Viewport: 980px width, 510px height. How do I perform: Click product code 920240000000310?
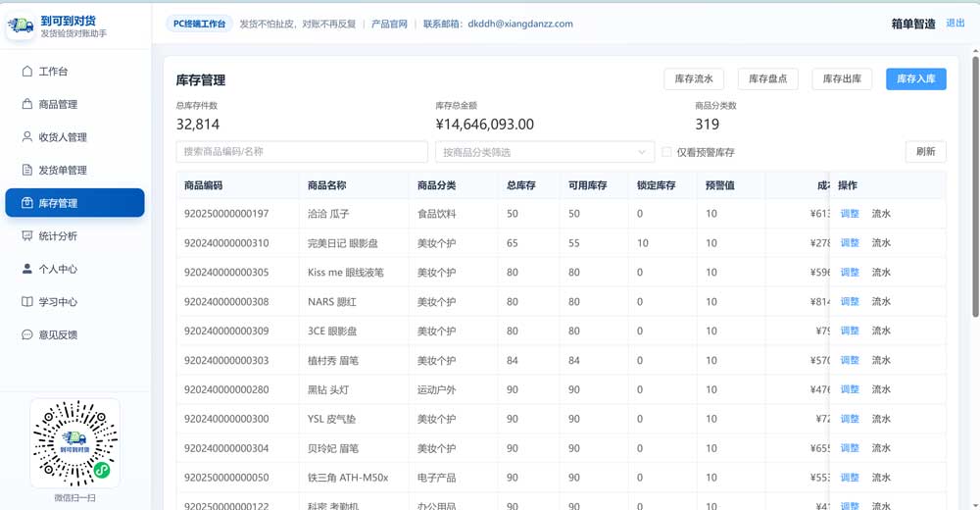[226, 243]
